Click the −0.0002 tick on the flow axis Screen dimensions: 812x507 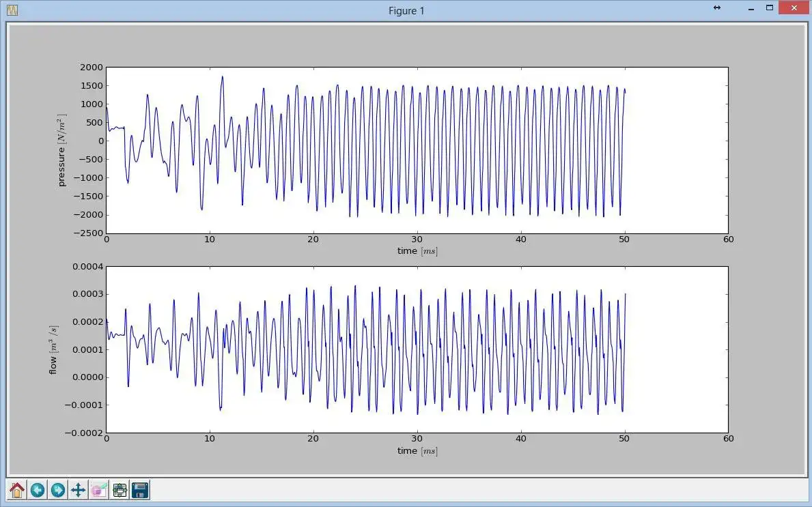coord(83,433)
